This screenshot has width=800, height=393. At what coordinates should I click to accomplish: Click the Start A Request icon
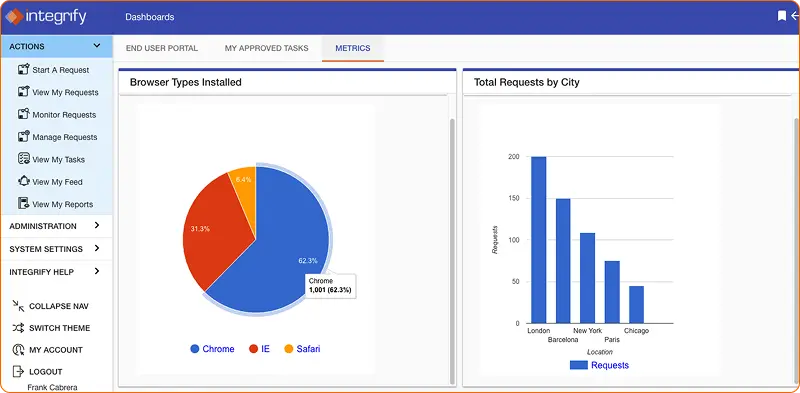(x=23, y=69)
